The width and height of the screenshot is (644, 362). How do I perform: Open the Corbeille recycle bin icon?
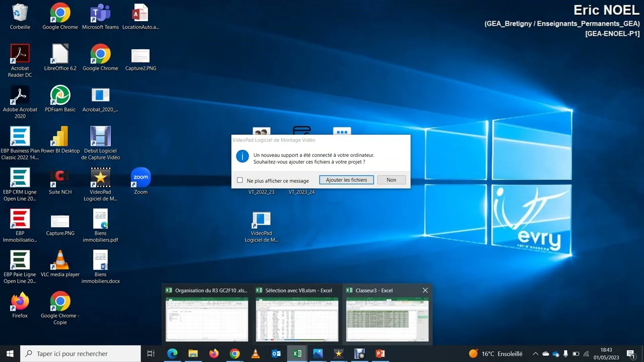point(20,17)
